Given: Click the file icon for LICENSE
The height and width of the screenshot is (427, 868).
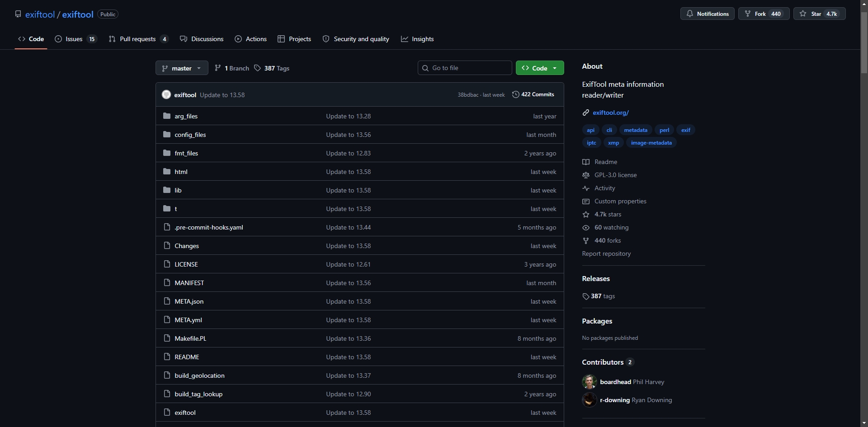Looking at the screenshot, I should (x=167, y=264).
